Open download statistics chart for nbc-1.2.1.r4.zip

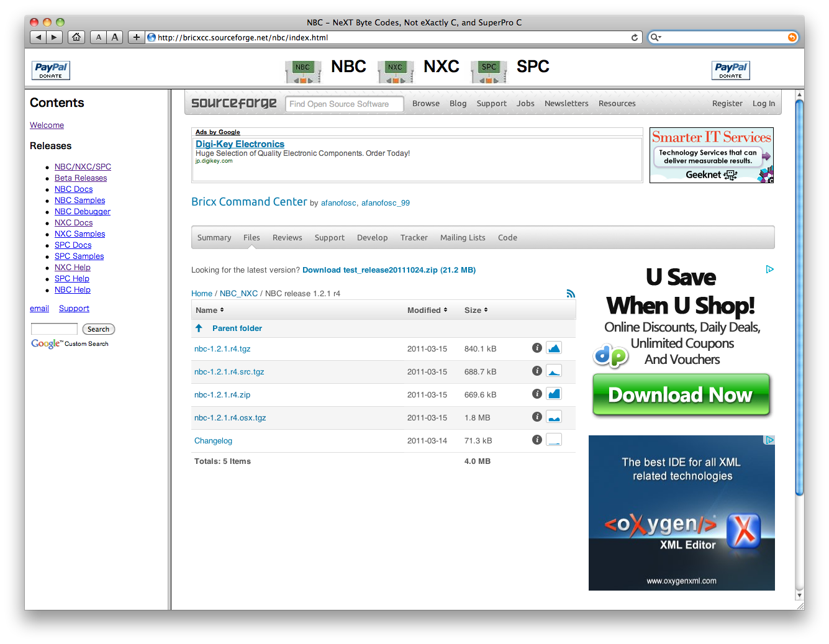[554, 393]
